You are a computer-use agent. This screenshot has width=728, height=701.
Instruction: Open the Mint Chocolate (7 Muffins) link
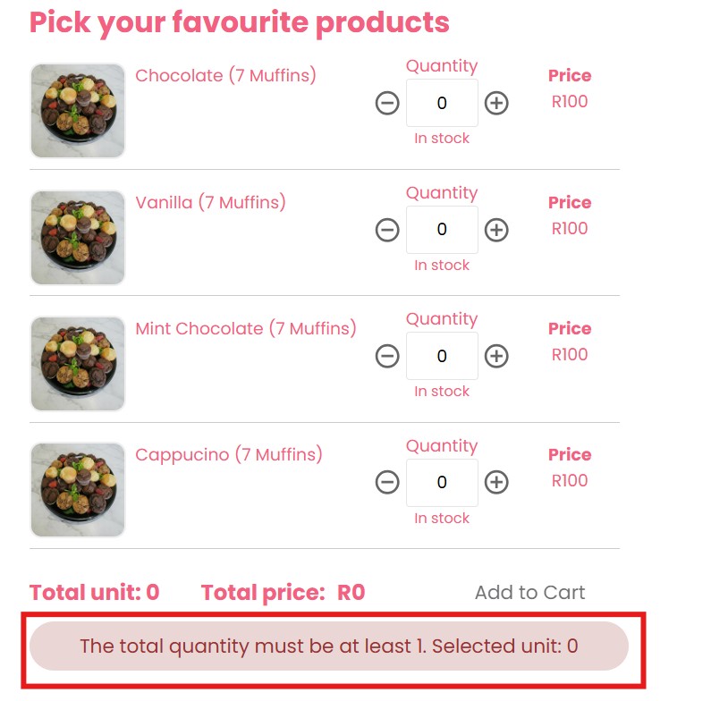[245, 329]
